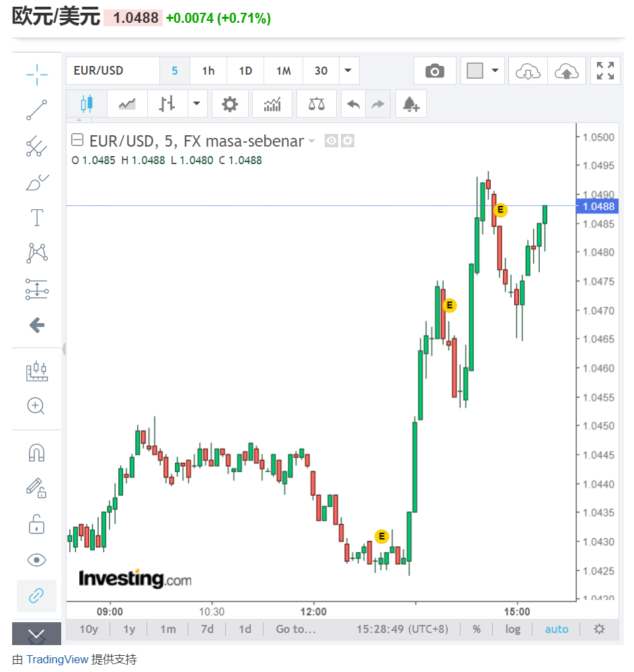This screenshot has height=672, width=634.
Task: Open chart properties gear
Action: click(x=230, y=104)
